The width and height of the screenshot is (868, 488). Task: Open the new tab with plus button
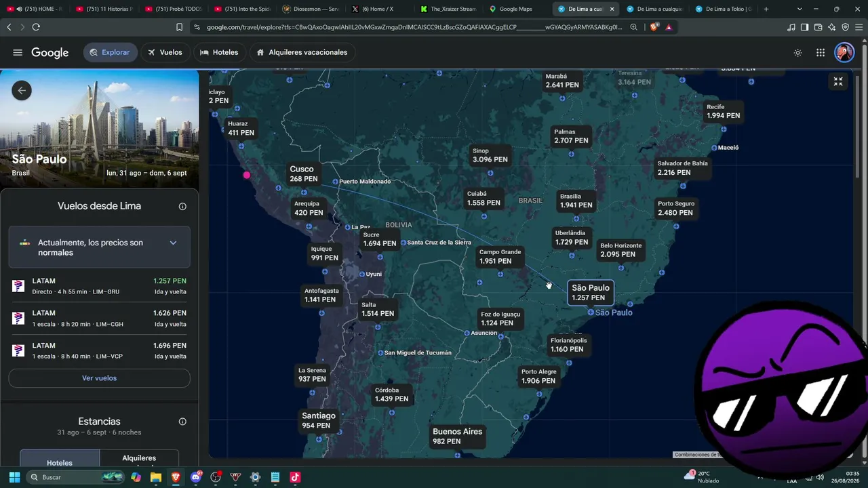(x=766, y=9)
